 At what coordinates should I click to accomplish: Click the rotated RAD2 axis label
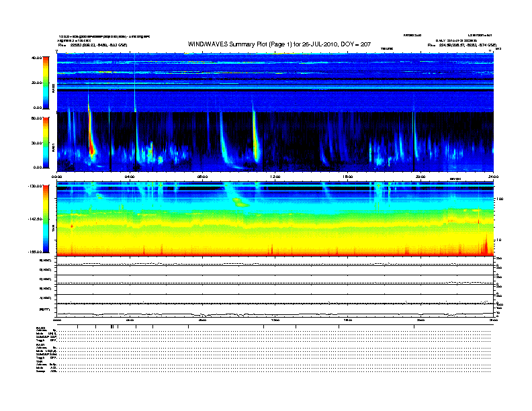click(53, 88)
